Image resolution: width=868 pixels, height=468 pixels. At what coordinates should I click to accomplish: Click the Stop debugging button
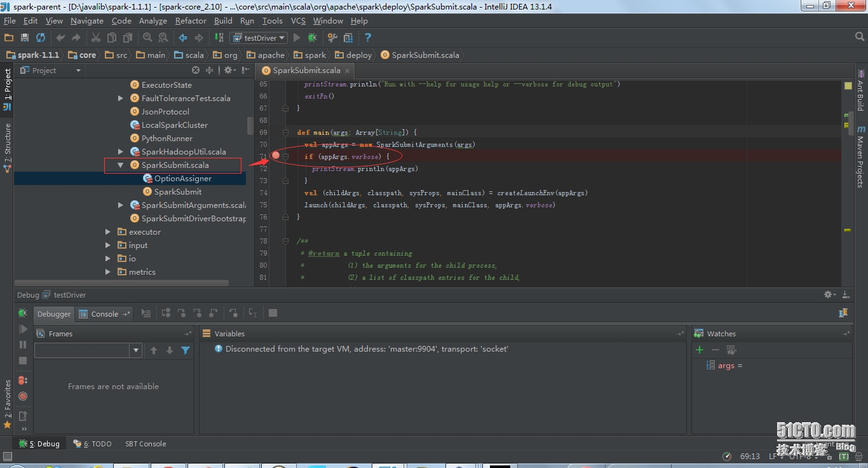[22, 359]
